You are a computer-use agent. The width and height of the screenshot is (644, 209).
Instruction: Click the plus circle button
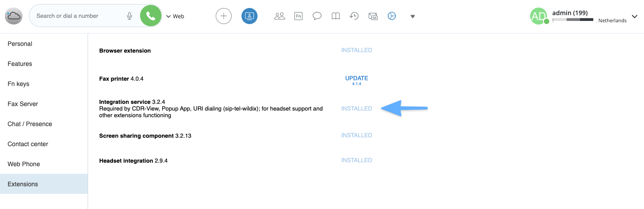224,16
